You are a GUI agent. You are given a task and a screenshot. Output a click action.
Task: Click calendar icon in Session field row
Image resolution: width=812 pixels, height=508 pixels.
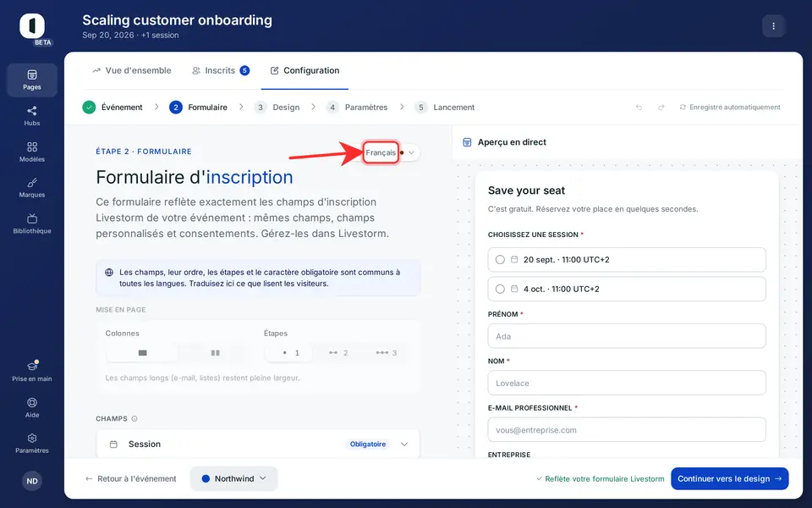[113, 444]
